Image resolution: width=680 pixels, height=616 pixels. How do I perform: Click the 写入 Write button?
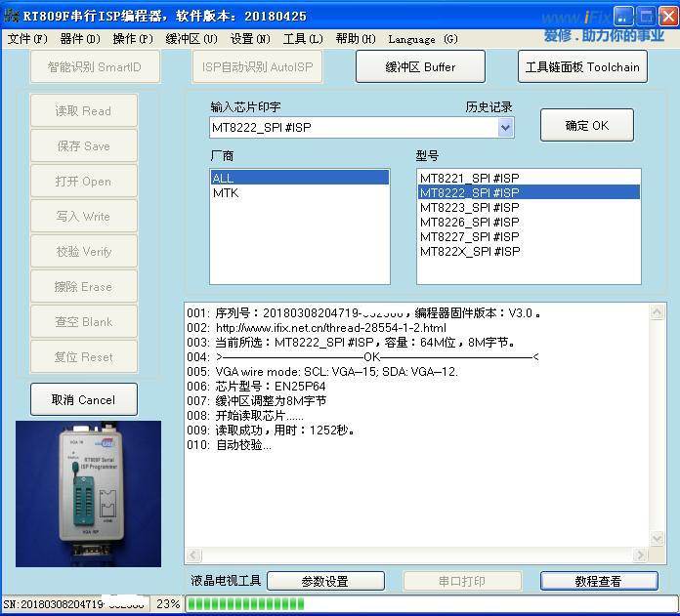[84, 216]
